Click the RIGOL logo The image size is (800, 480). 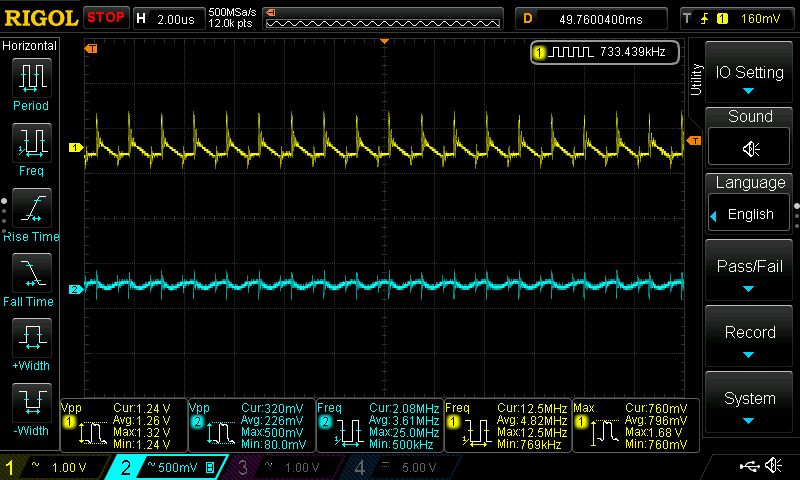click(41, 18)
